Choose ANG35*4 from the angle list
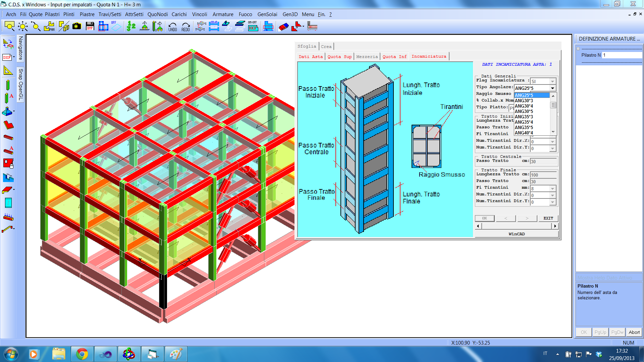Image resolution: width=644 pixels, height=362 pixels. click(x=524, y=122)
